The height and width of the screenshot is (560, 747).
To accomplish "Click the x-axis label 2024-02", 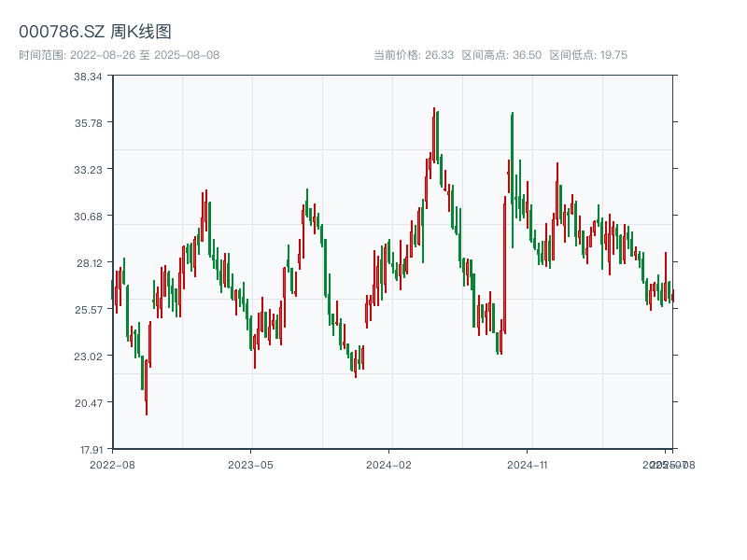I will [388, 465].
